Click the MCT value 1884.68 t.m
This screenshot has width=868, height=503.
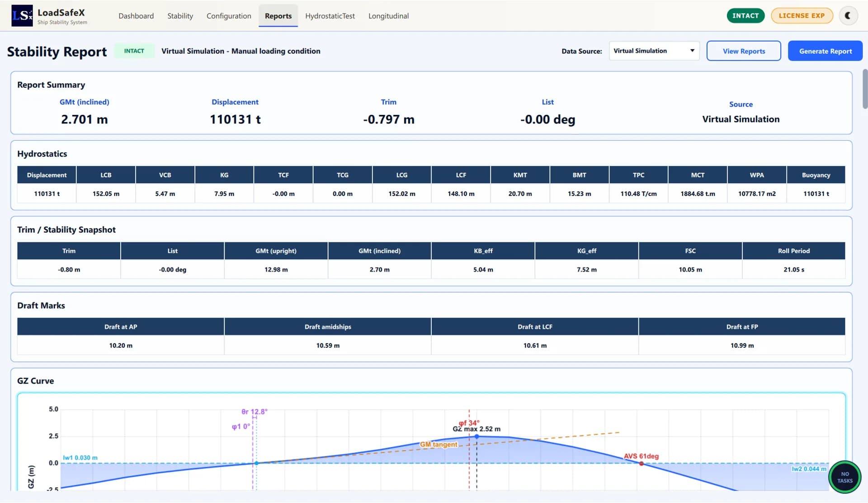tap(698, 194)
